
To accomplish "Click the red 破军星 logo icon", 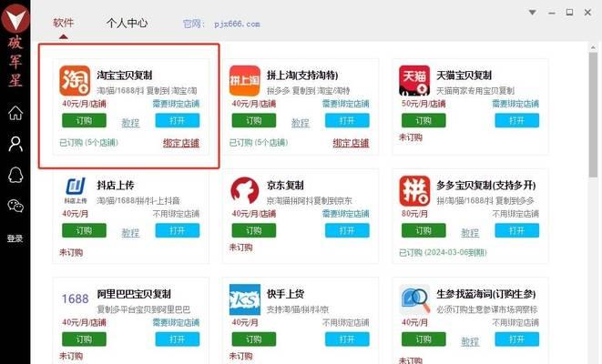I will [x=15, y=18].
